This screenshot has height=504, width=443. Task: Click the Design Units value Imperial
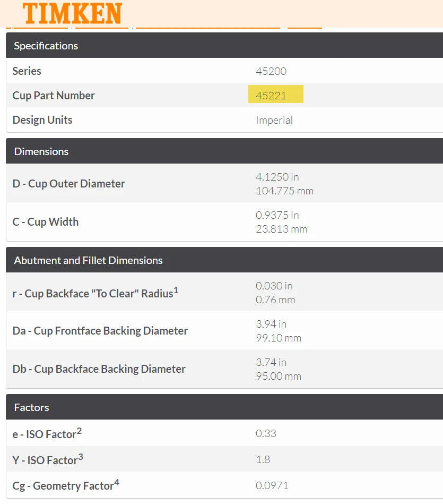coord(274,120)
